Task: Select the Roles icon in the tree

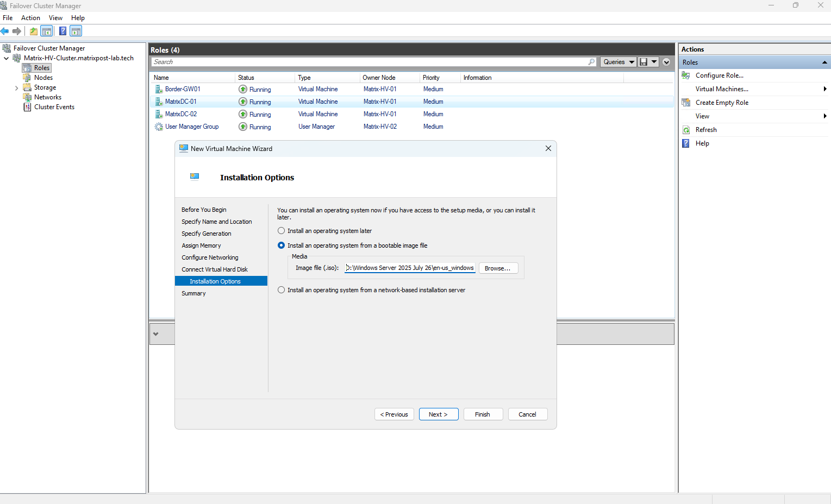Action: [27, 68]
